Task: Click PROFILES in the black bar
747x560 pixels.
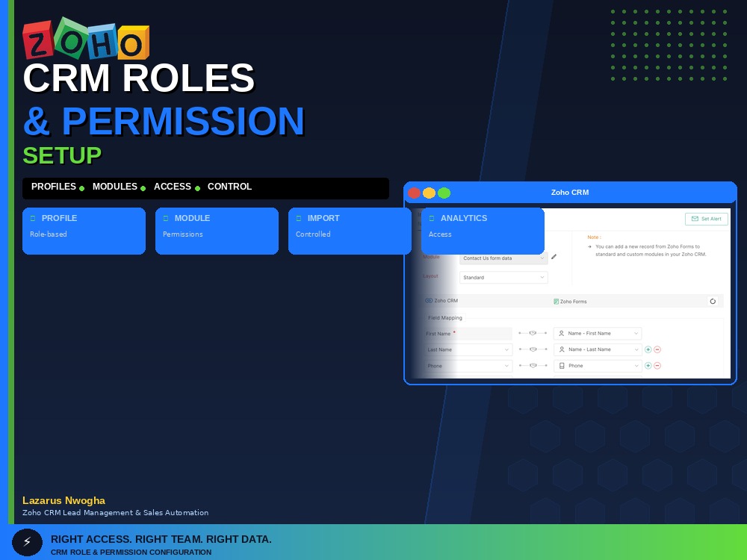Action: coord(53,187)
